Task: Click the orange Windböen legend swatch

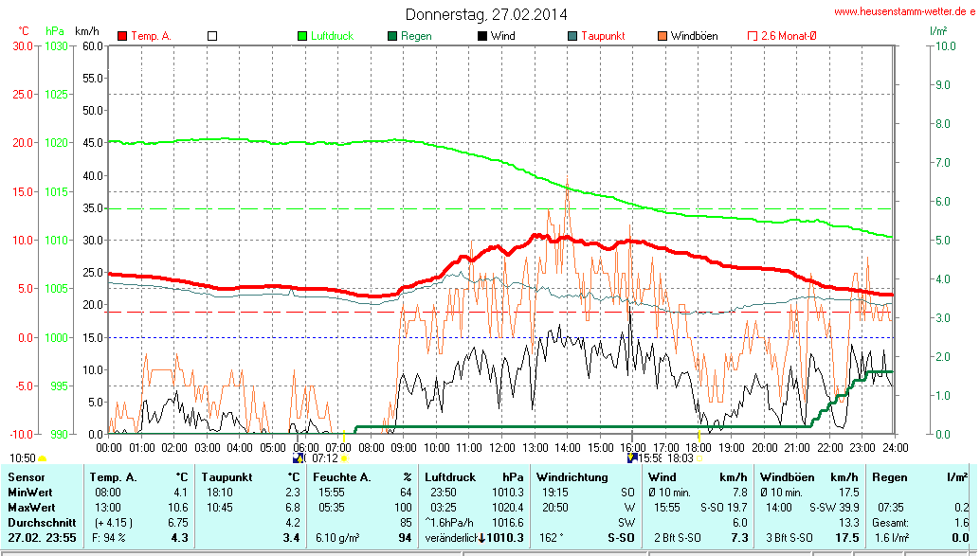Action: [x=662, y=36]
